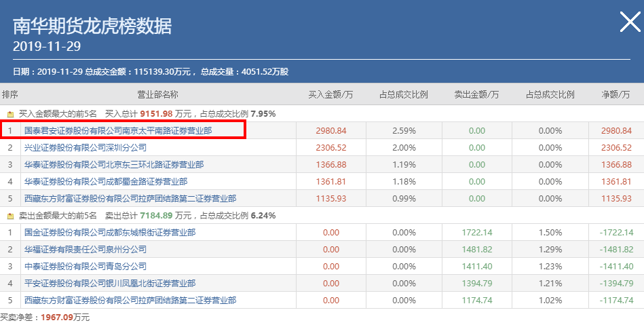The width and height of the screenshot is (644, 325).
Task: Select the 买入金额/万 column header
Action: pos(330,94)
